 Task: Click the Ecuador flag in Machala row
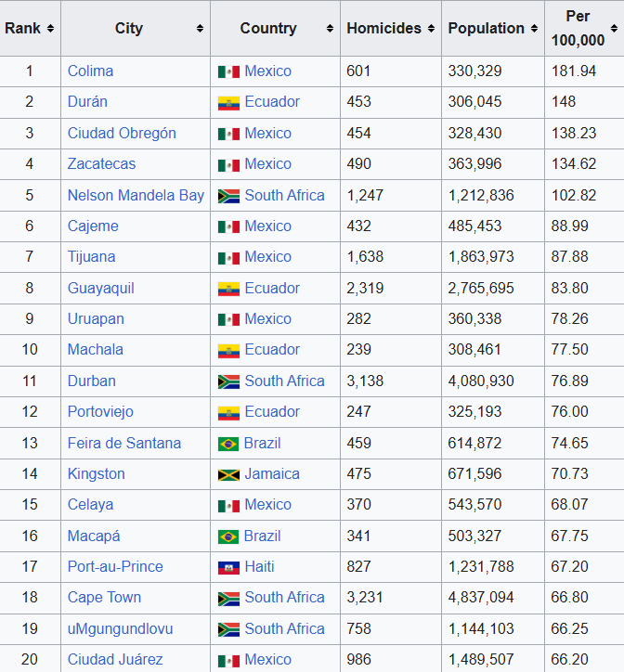tap(228, 351)
